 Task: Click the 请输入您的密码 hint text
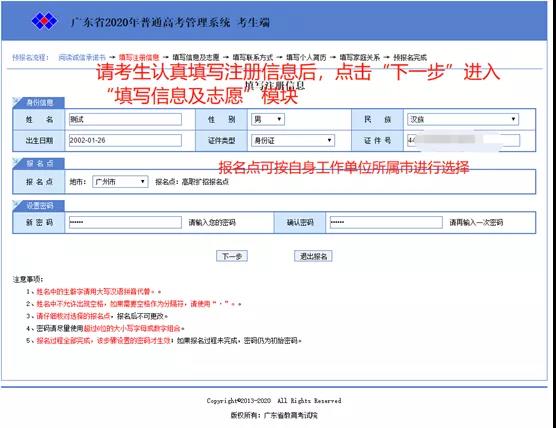pos(212,223)
